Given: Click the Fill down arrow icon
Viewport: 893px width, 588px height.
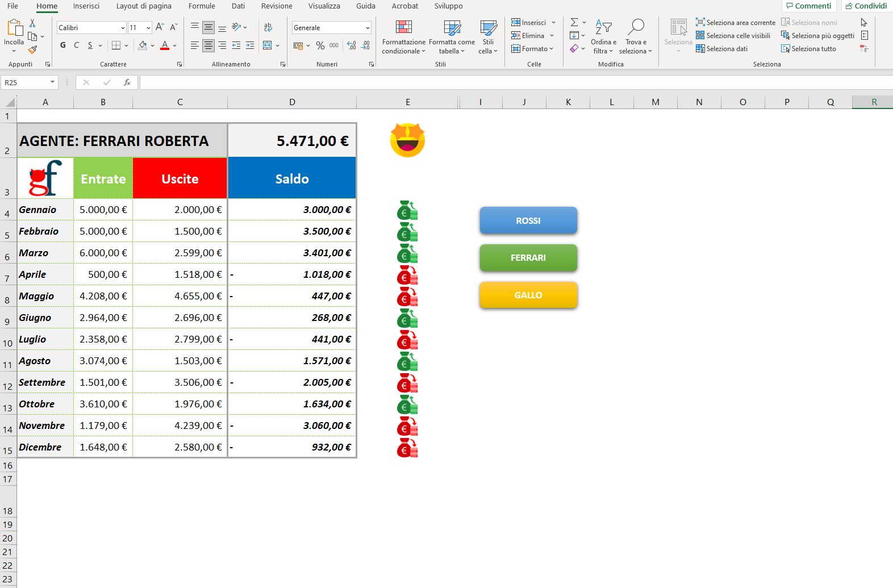Looking at the screenshot, I should pos(574,35).
